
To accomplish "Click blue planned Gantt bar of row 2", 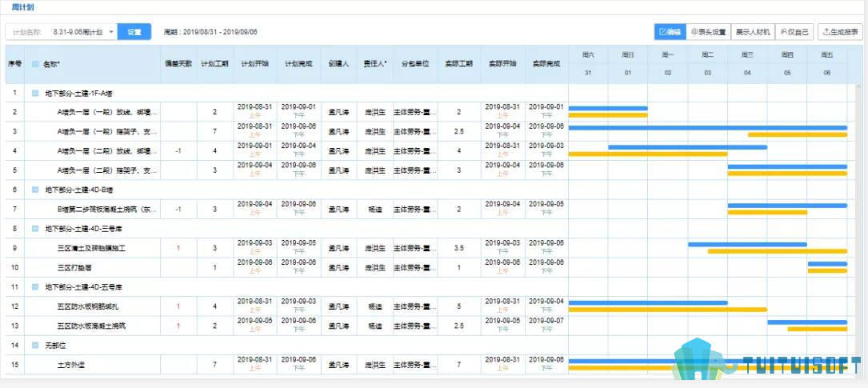I will tap(608, 109).
